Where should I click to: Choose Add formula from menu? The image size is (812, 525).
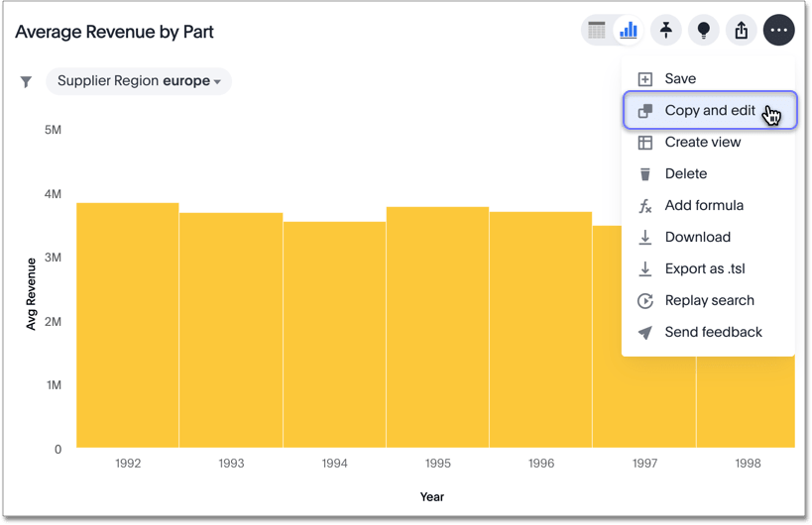click(x=703, y=206)
